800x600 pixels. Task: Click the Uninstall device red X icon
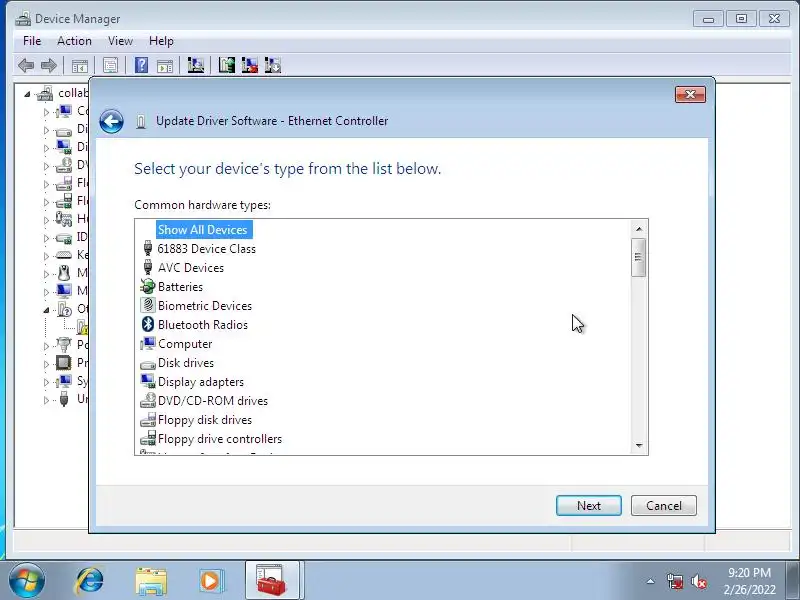click(x=249, y=65)
